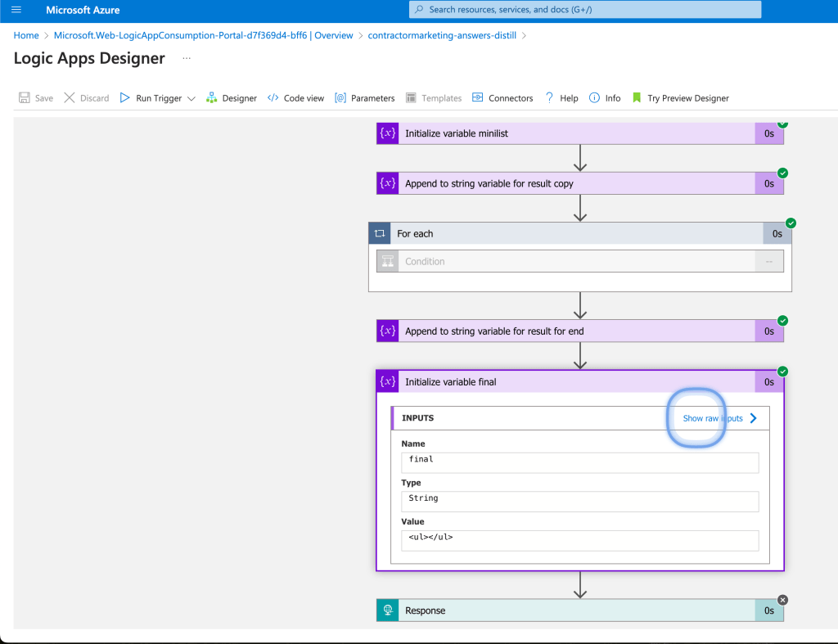The width and height of the screenshot is (838, 644).
Task: Click the Microsoft Azure title
Action: (x=83, y=10)
